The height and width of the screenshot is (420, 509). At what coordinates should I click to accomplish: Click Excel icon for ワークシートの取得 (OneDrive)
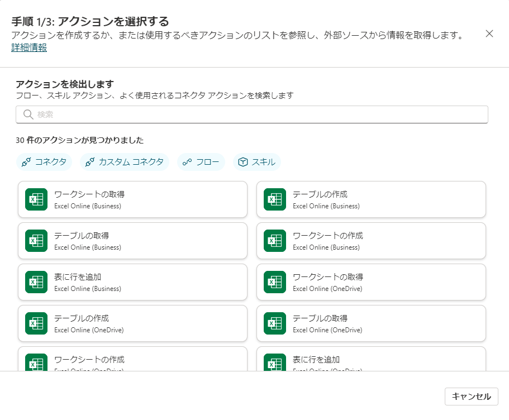tap(275, 282)
